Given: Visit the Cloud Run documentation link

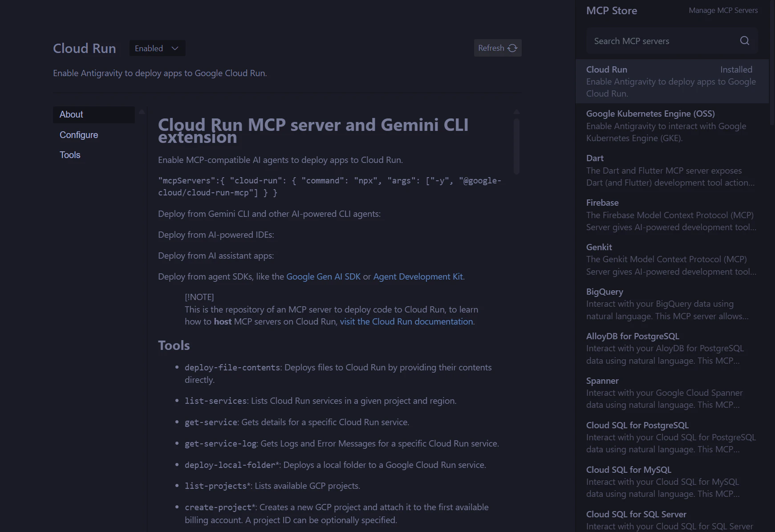Looking at the screenshot, I should pyautogui.click(x=406, y=321).
